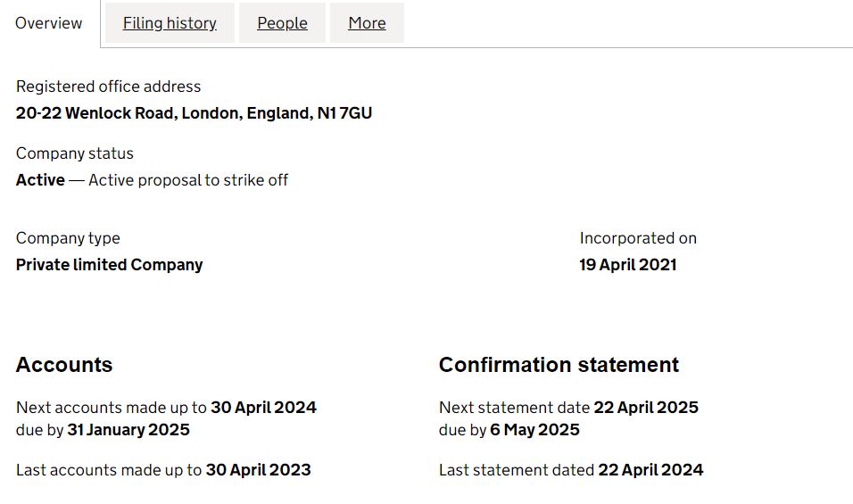The image size is (853, 504).
Task: Open the Filing history tab
Action: coord(170,23)
